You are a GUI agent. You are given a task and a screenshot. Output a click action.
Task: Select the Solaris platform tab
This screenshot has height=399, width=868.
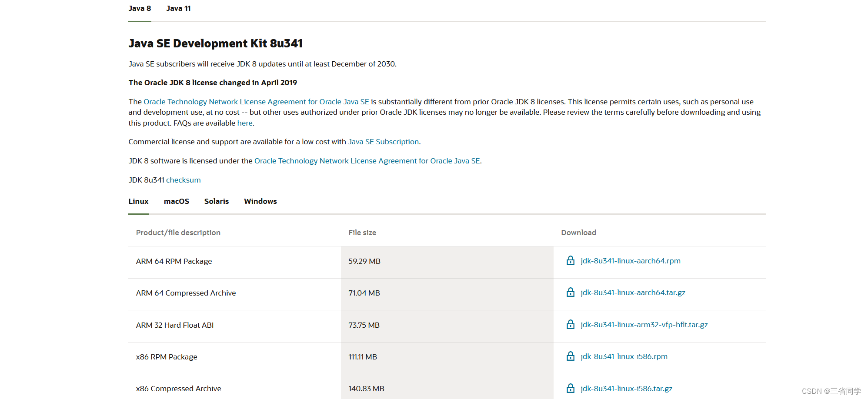(217, 201)
